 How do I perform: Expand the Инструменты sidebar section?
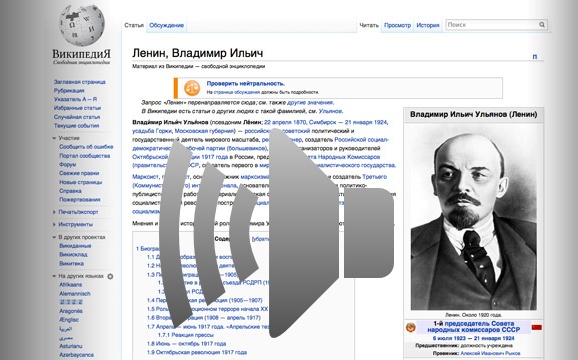click(x=54, y=224)
